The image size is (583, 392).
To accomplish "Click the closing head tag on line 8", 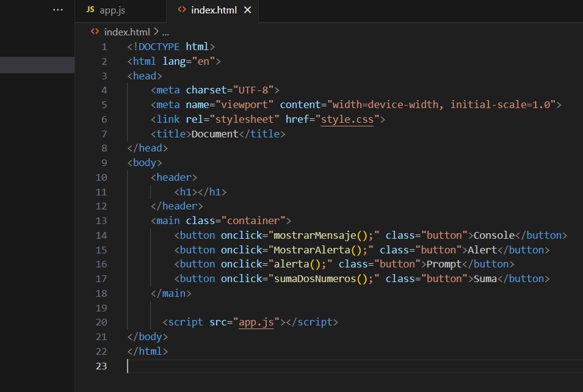I will click(x=147, y=148).
